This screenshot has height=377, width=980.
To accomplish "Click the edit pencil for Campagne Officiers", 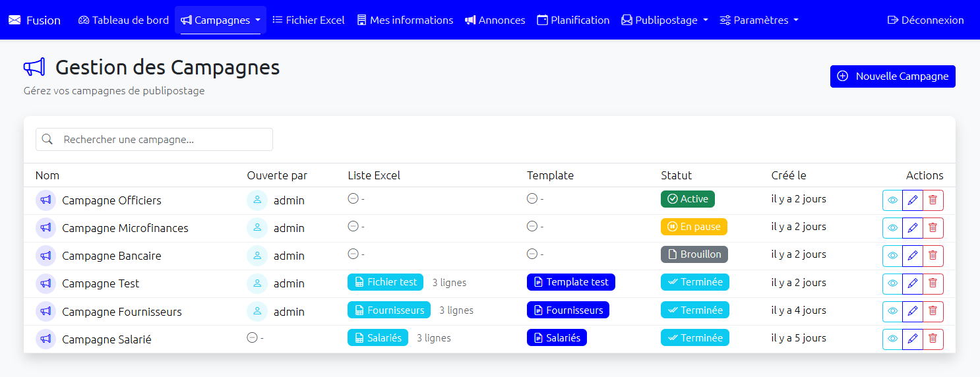I will coord(913,200).
